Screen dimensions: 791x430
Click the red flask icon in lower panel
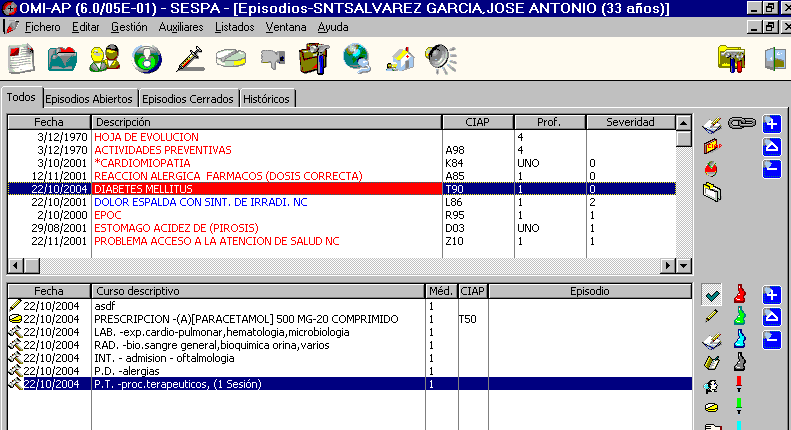coord(740,294)
